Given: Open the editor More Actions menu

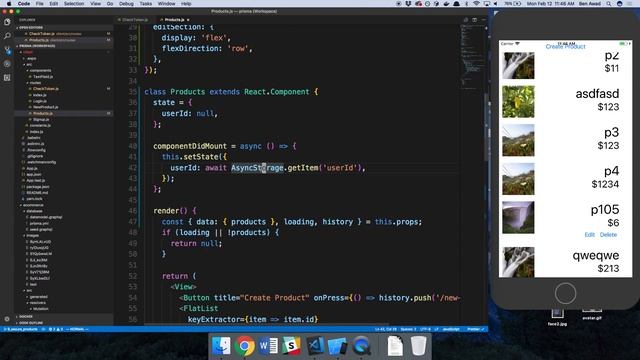Looking at the screenshot, I should click(x=484, y=20).
